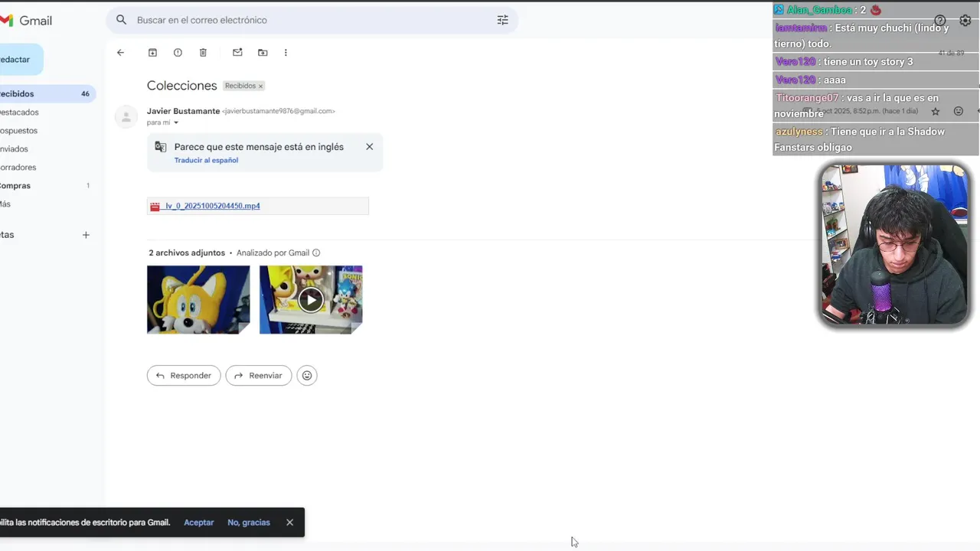
Task: Open emoji reaction button next to Reenviar
Action: point(307,376)
